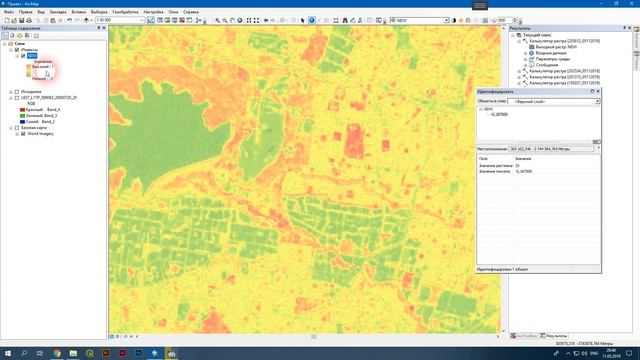The width and height of the screenshot is (640, 360).
Task: Undo the last action
Action: tap(69, 20)
